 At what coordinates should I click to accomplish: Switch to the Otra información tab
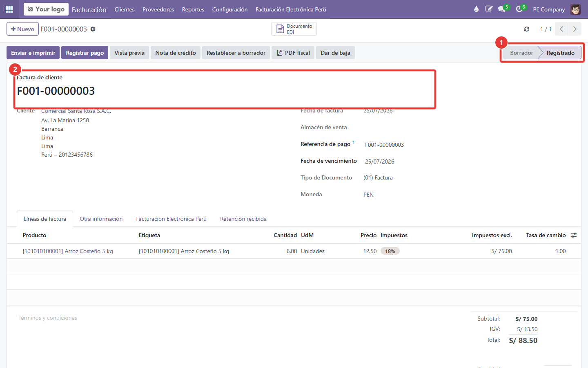pos(101,219)
